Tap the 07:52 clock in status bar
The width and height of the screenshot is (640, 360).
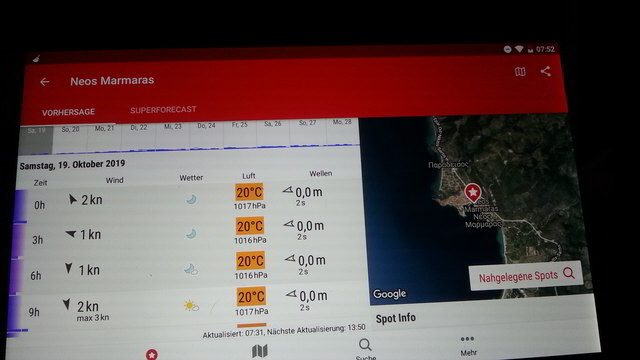[x=545, y=49]
